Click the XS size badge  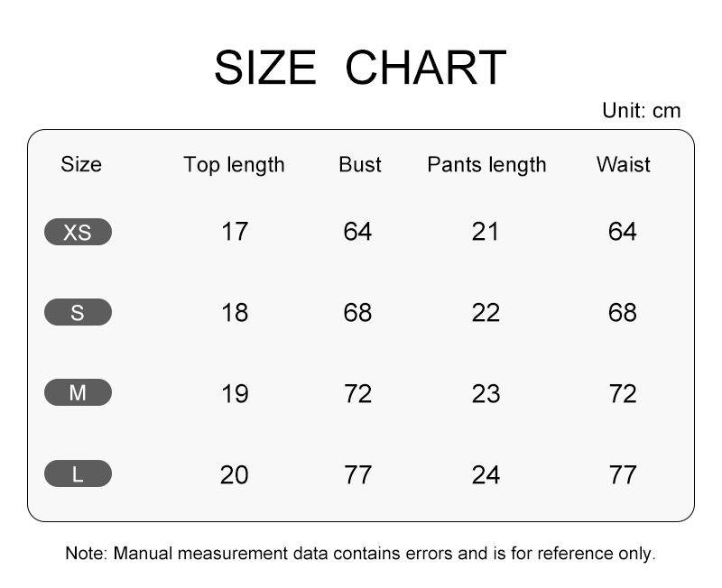[78, 233]
